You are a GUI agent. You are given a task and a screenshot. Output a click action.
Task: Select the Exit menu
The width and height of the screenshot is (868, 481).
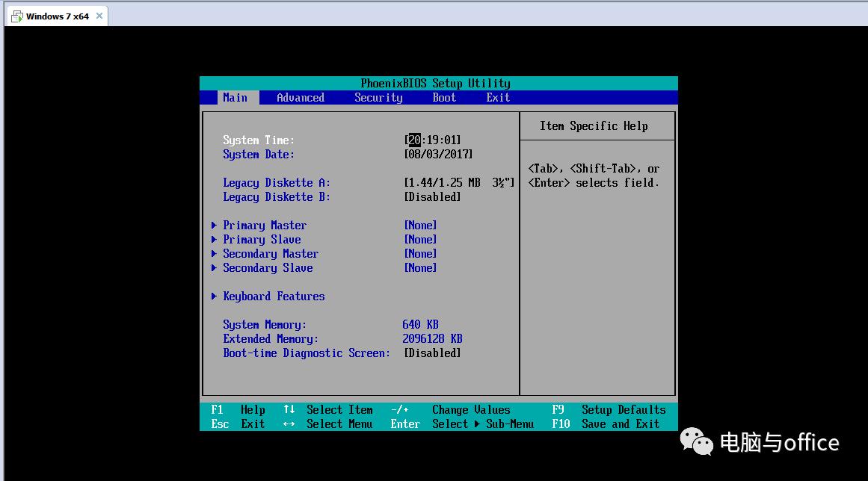(498, 98)
